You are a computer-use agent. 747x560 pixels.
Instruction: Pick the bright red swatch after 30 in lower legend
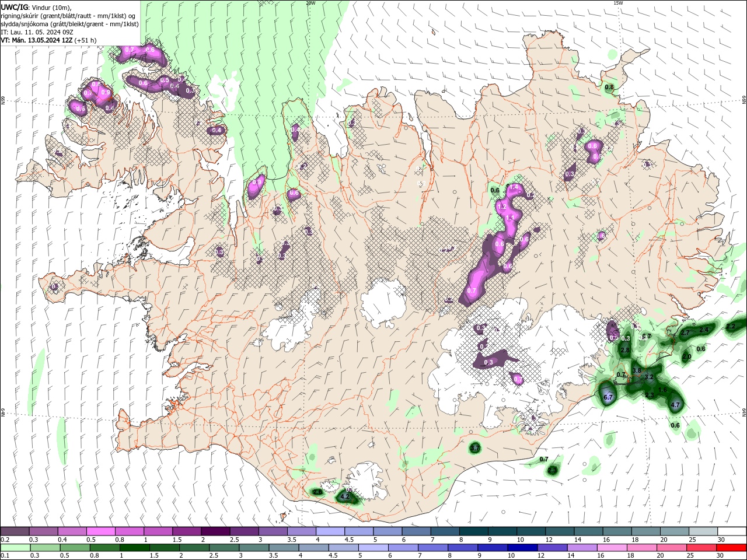pos(731,548)
